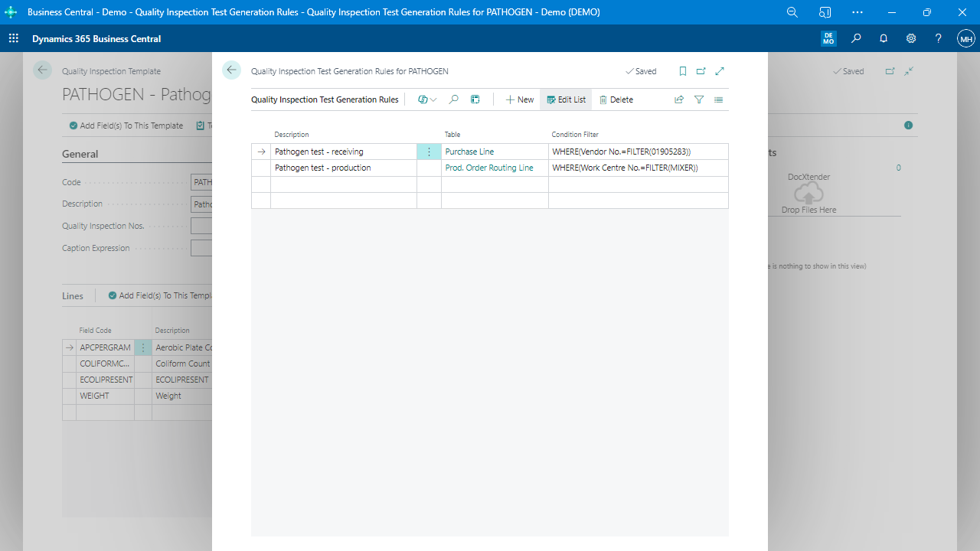Bookmark this page with the bookmark icon
Screen dimensions: 980x551
pyautogui.click(x=682, y=71)
